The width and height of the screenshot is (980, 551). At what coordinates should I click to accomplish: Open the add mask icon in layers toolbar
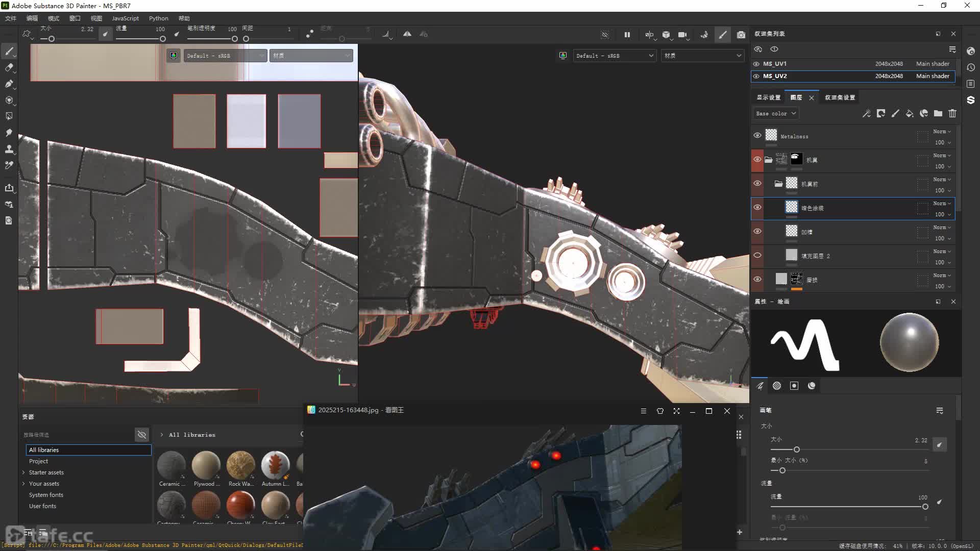pyautogui.click(x=881, y=113)
